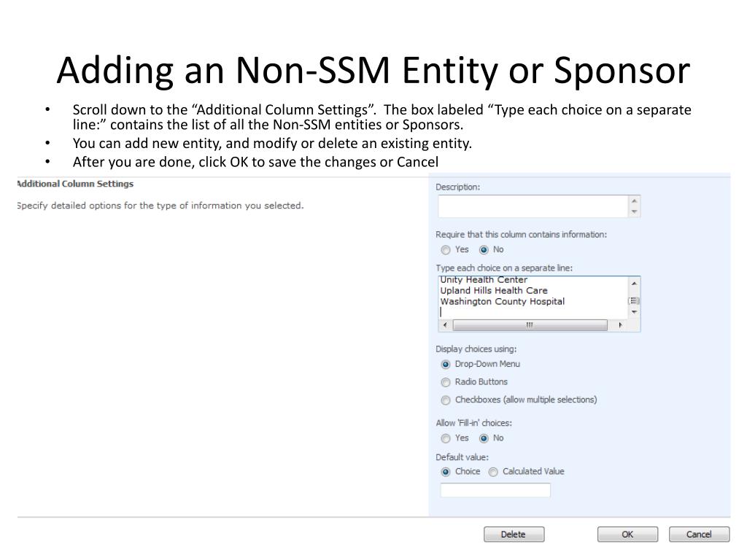The image size is (747, 560).
Task: Select Yes for require column information
Action: click(446, 249)
